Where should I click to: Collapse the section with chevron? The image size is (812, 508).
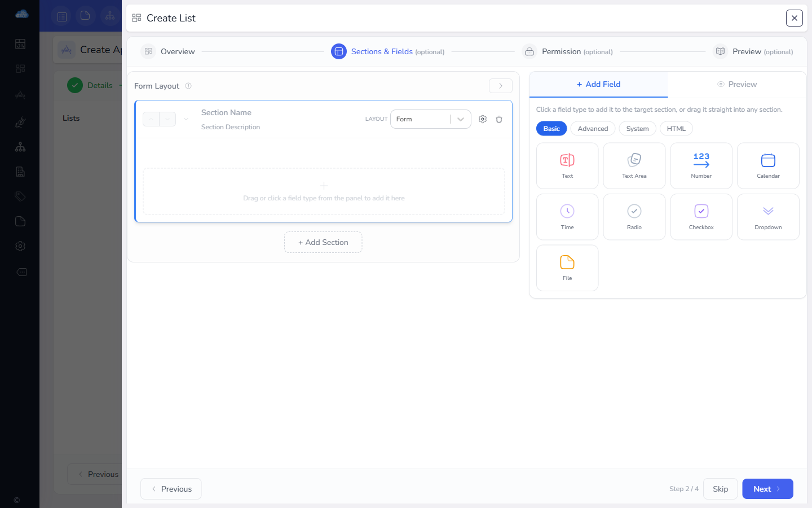tap(186, 119)
